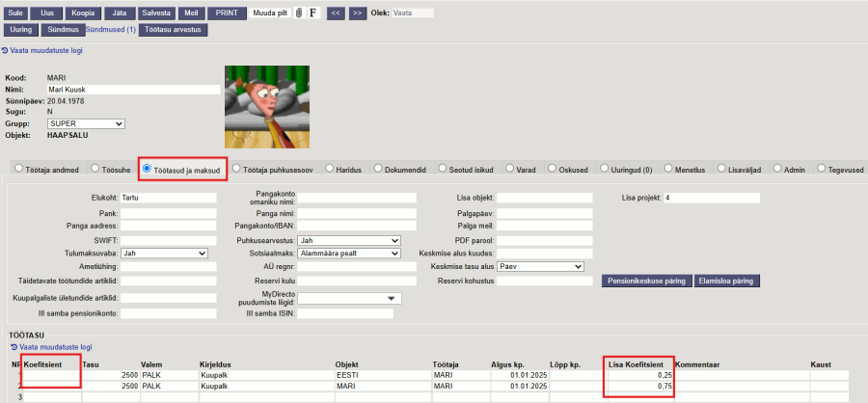This screenshot has width=868, height=403.
Task: Open top Vaata muudatuste logi link
Action: [48, 50]
